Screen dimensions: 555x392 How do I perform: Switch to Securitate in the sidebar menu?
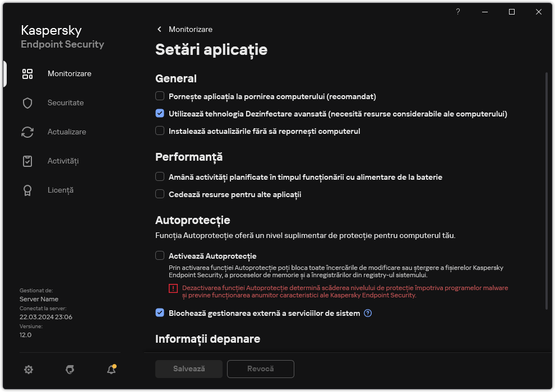pos(66,102)
